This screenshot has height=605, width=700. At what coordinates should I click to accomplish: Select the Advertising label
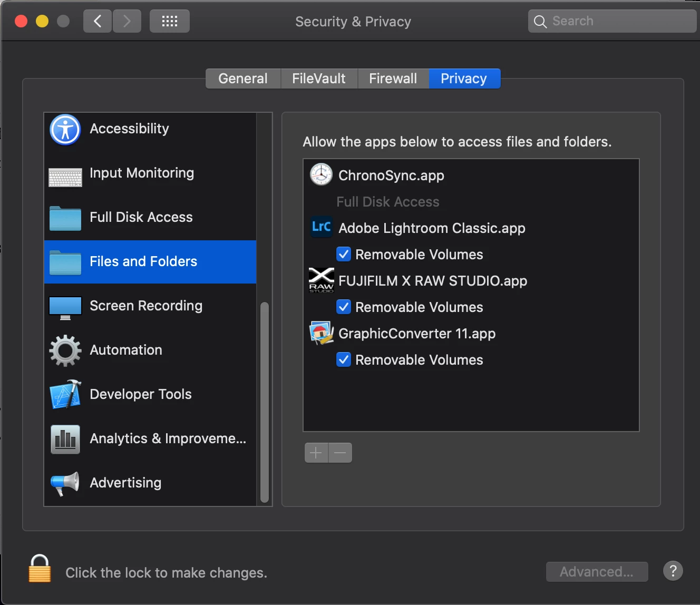tap(125, 483)
